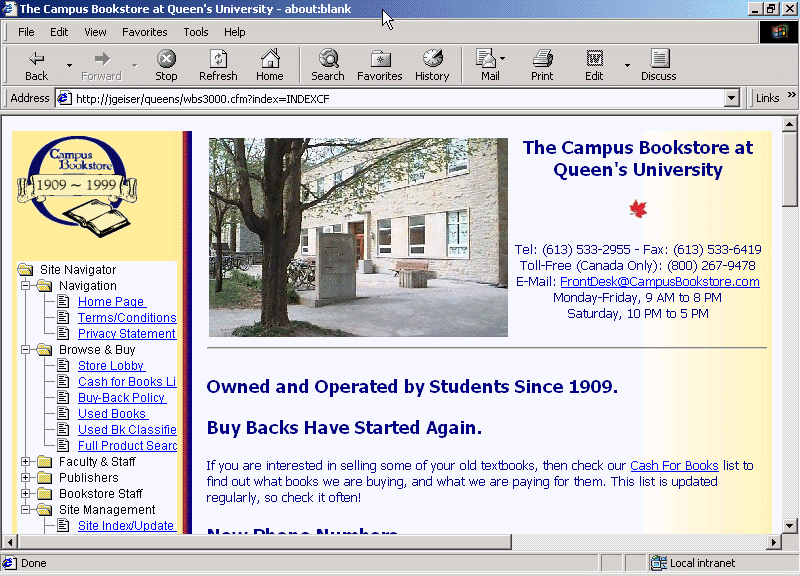Click the horizontal scrollbar left arrow
Image resolution: width=800 pixels, height=576 pixels.
pyautogui.click(x=10, y=542)
